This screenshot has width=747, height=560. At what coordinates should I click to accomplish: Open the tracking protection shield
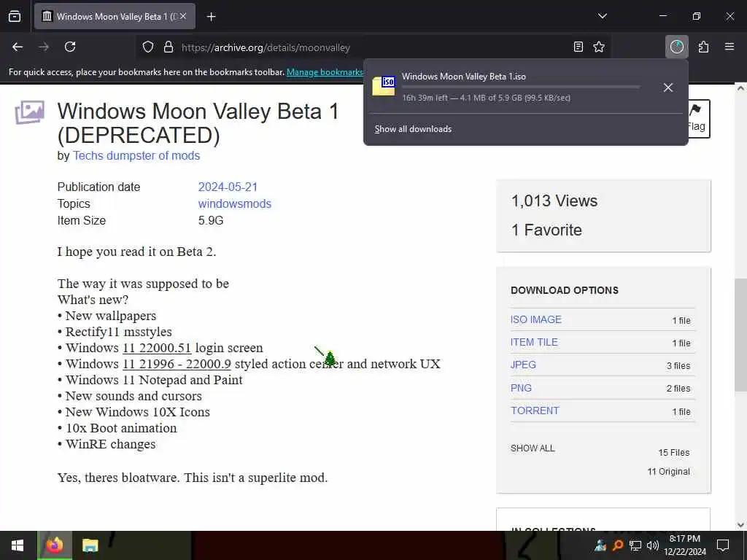point(148,47)
